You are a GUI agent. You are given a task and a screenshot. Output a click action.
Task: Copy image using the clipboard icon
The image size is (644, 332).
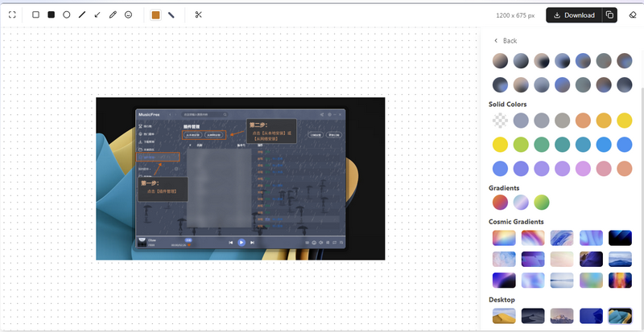click(x=609, y=15)
